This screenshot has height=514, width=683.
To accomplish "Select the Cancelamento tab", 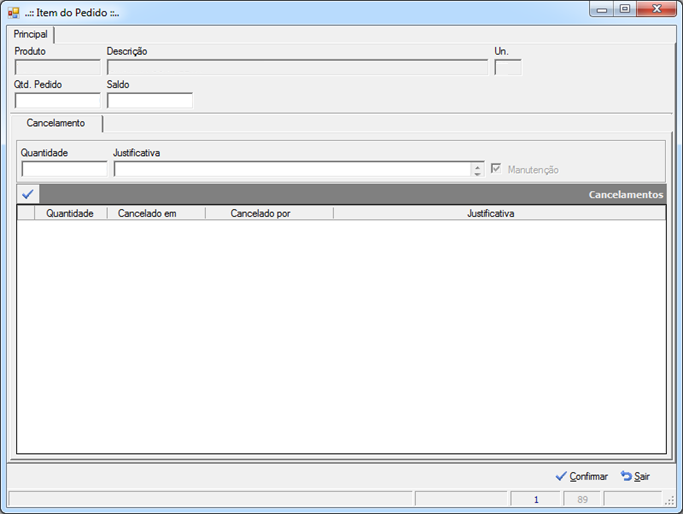I will pyautogui.click(x=56, y=123).
